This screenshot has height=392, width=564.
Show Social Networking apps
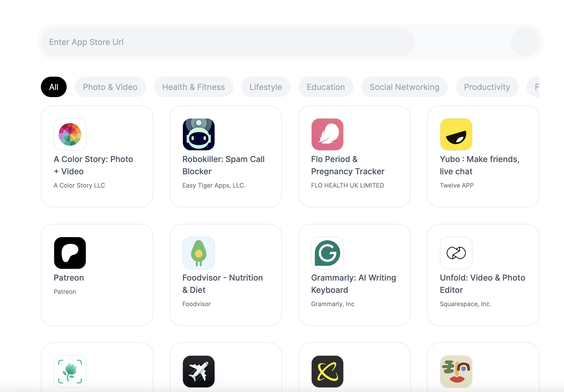click(x=404, y=87)
